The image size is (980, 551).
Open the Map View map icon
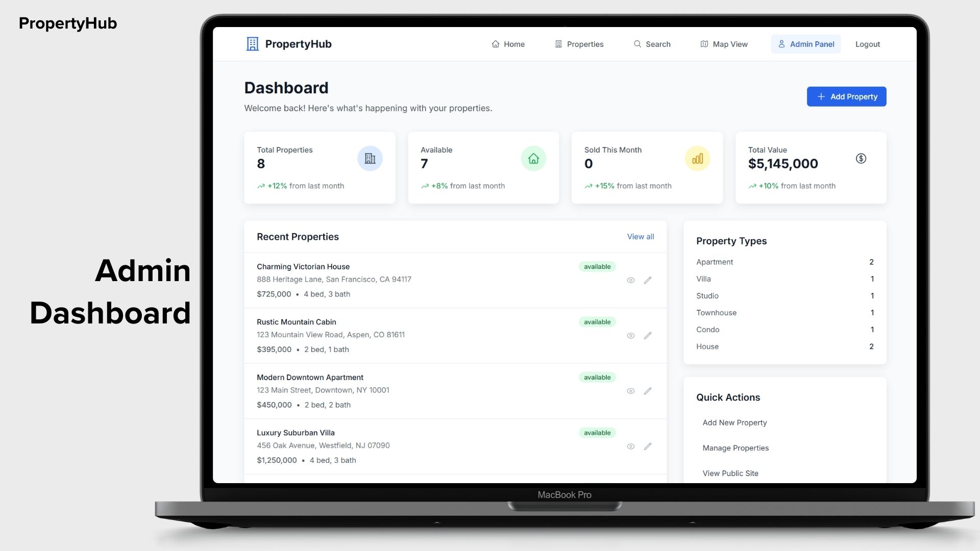pyautogui.click(x=704, y=44)
